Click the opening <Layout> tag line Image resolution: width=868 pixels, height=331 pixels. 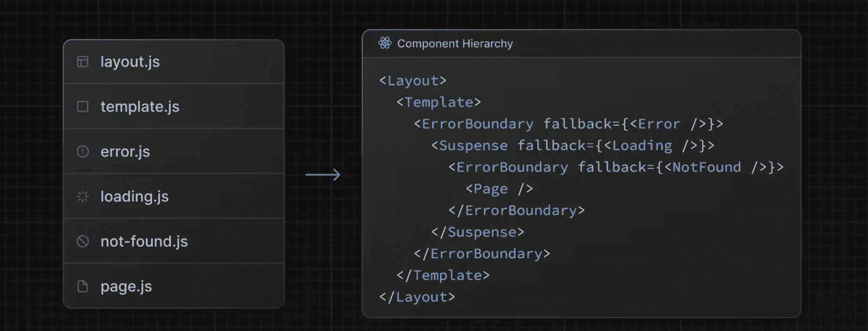pyautogui.click(x=412, y=81)
